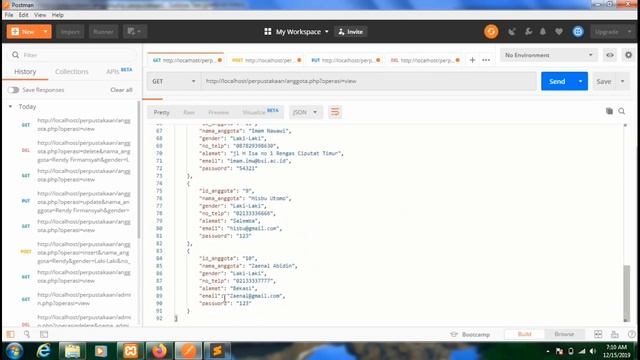Image resolution: width=640 pixels, height=360 pixels.
Task: Click the sync status icon in header
Action: 491,31
